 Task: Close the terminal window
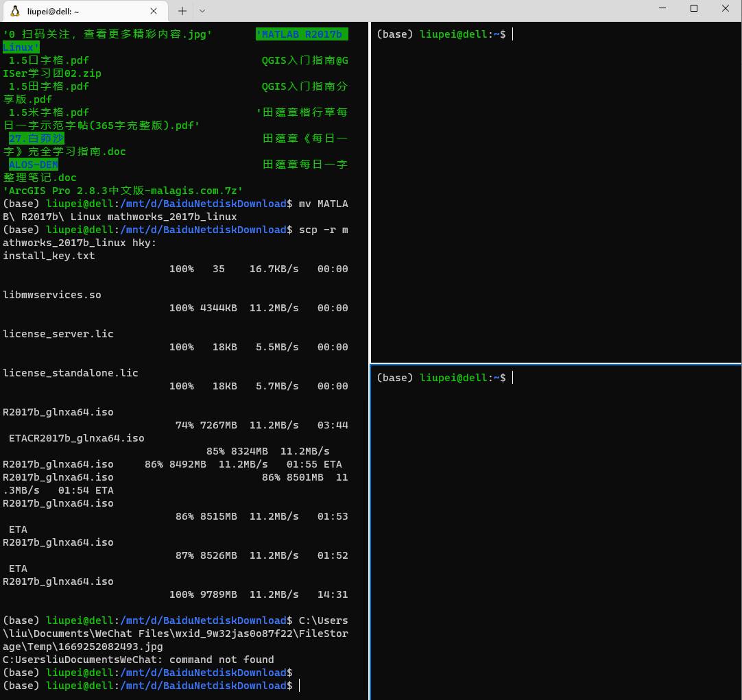pos(726,8)
